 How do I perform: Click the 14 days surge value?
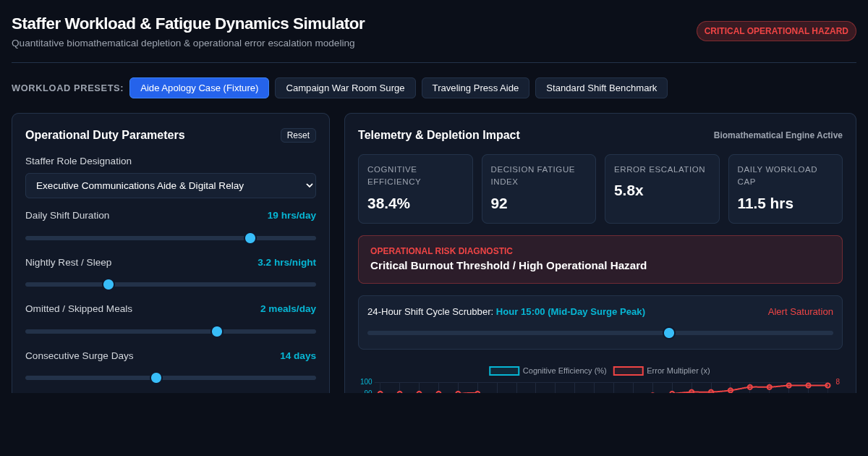point(298,356)
